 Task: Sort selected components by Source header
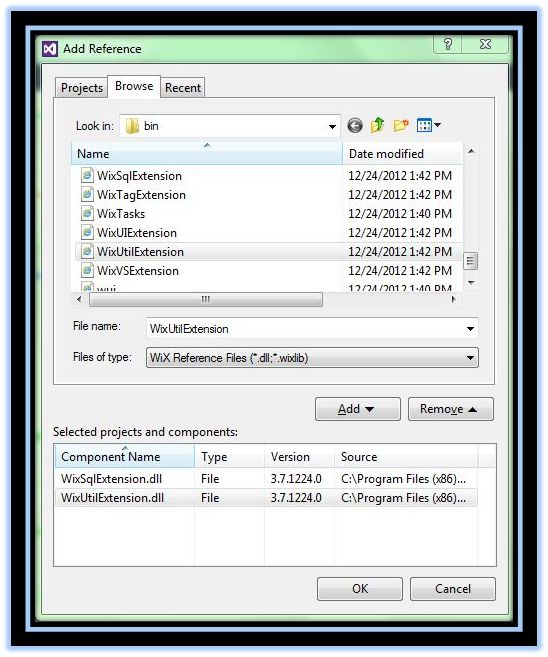406,457
